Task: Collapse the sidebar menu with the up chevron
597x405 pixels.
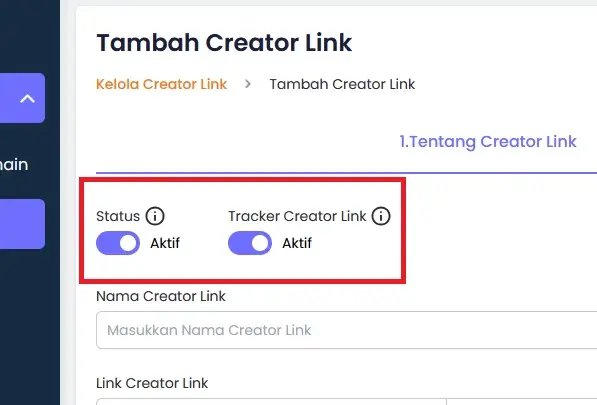Action: tap(27, 99)
